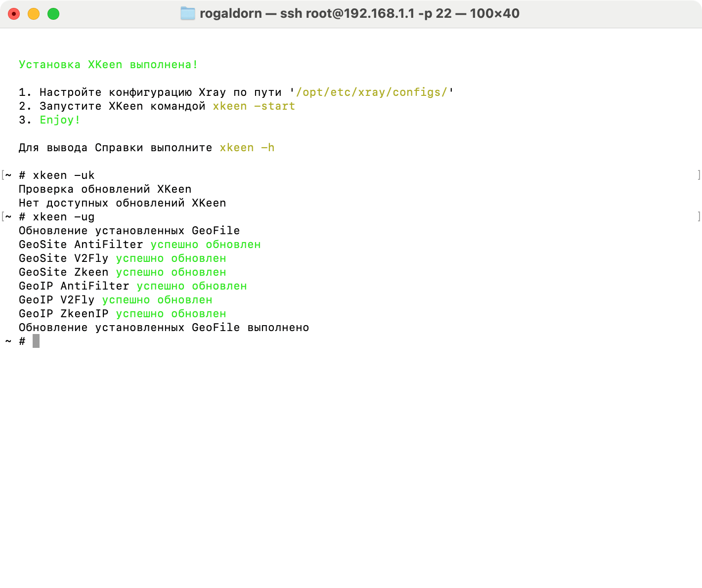Screen dimensions: 702x588
Task: Click the yellow 'xkeen -h' help command
Action: [247, 148]
